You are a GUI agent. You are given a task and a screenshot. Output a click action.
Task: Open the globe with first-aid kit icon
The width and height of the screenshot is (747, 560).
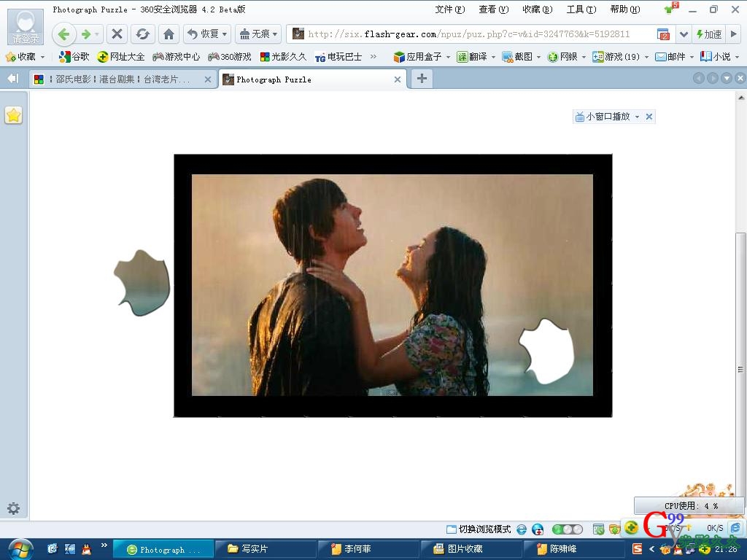(538, 529)
